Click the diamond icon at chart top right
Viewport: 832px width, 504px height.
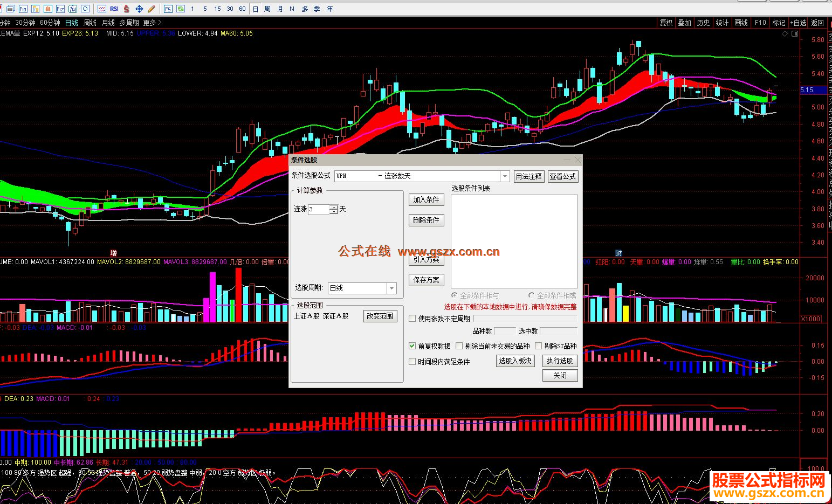coord(785,34)
